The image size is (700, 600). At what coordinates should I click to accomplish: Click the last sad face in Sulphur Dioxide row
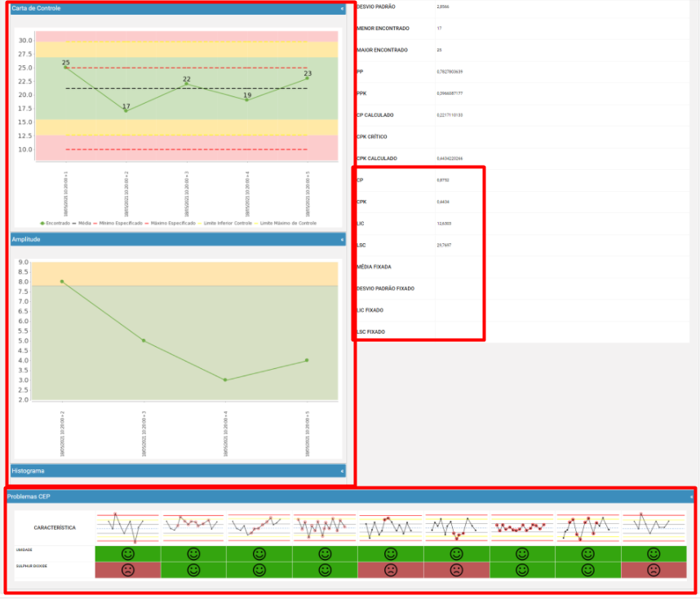[653, 571]
